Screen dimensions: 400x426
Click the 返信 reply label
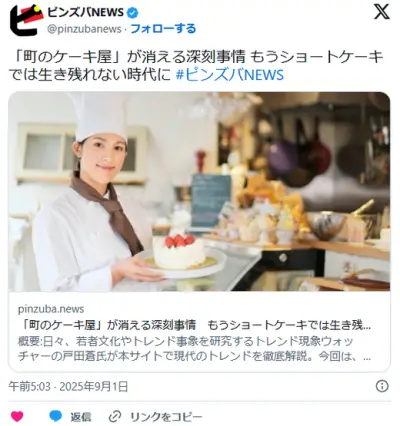[x=80, y=417]
